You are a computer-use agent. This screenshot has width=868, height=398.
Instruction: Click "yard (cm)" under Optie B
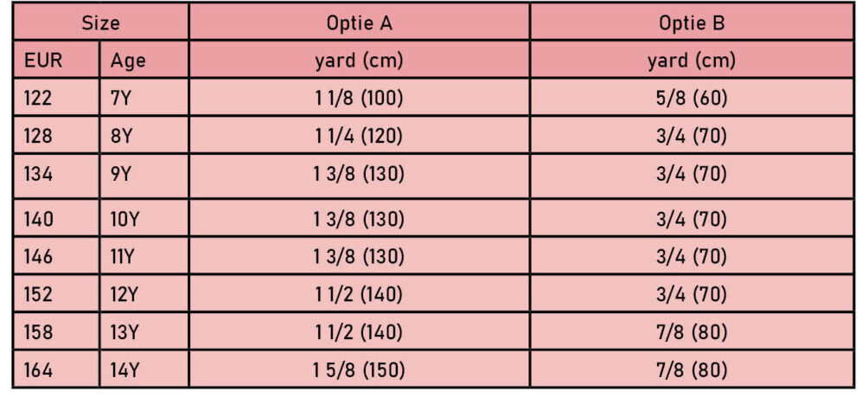692,61
